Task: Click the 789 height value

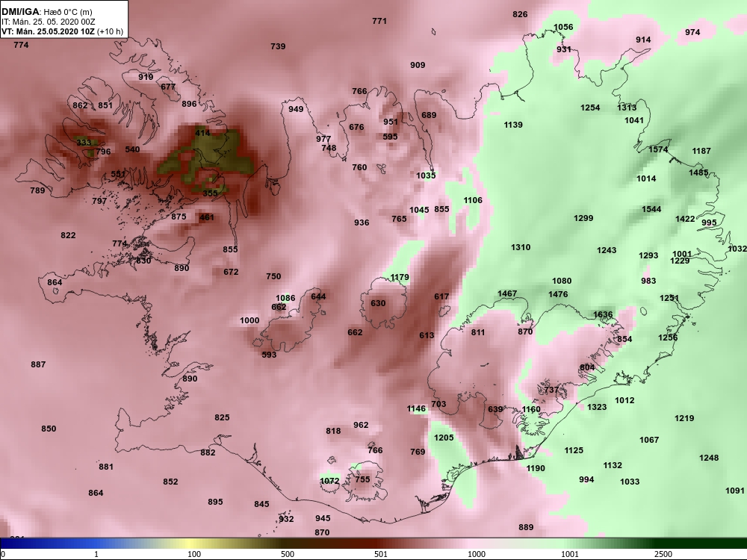Action: 37,190
